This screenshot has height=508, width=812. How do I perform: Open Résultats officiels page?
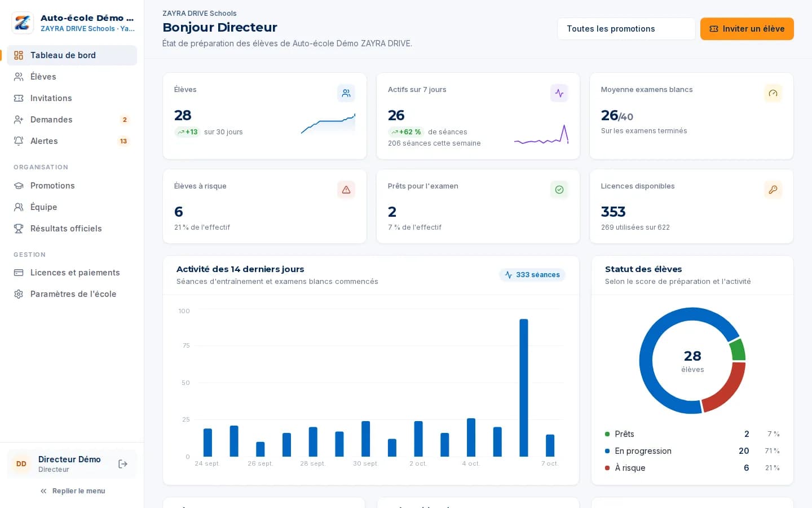tap(72, 229)
